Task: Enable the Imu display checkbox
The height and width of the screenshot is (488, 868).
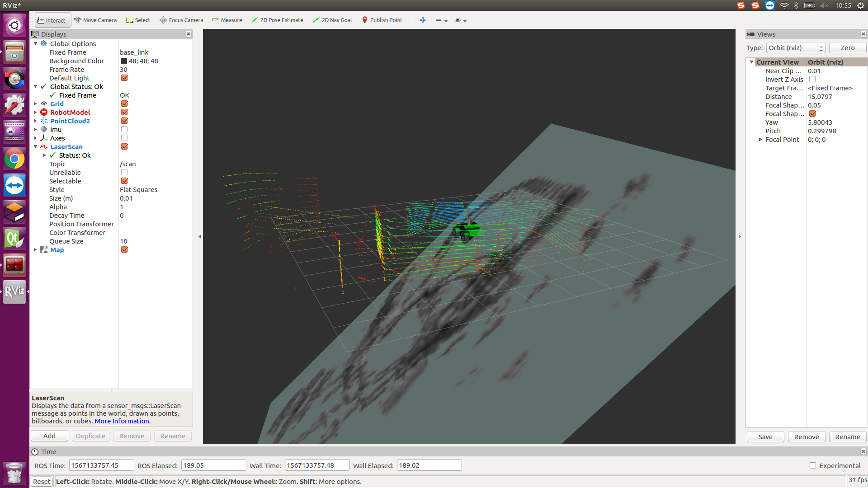Action: coord(124,129)
